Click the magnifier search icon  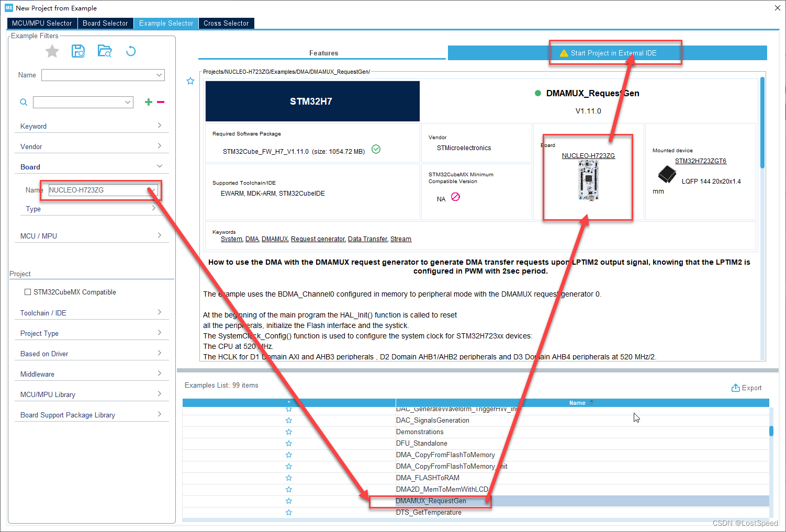tap(24, 102)
